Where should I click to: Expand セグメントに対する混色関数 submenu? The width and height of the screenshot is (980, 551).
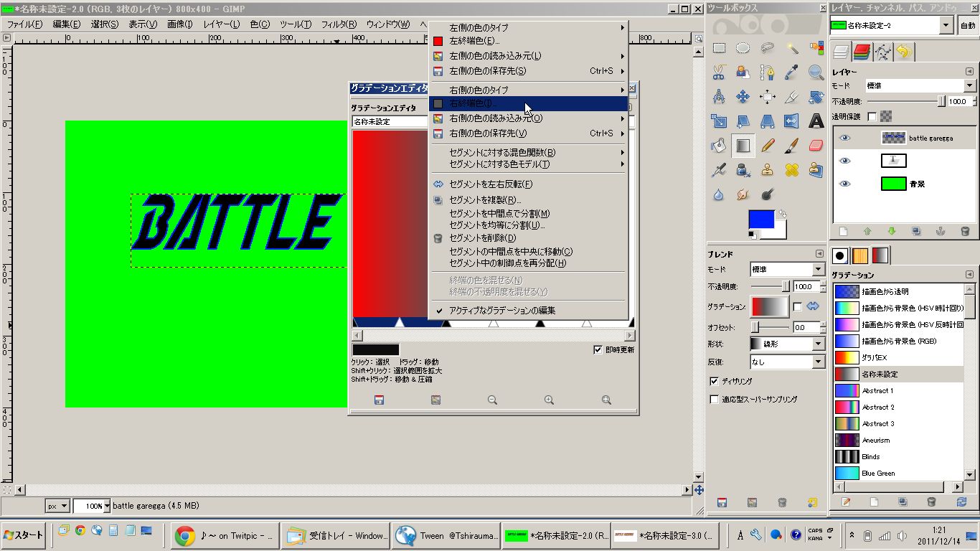click(528, 152)
